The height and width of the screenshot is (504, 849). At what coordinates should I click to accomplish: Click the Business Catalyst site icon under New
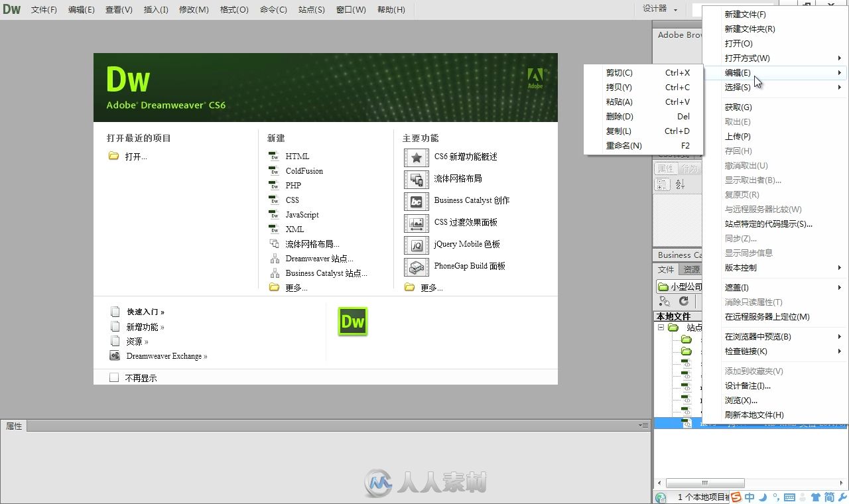click(275, 273)
